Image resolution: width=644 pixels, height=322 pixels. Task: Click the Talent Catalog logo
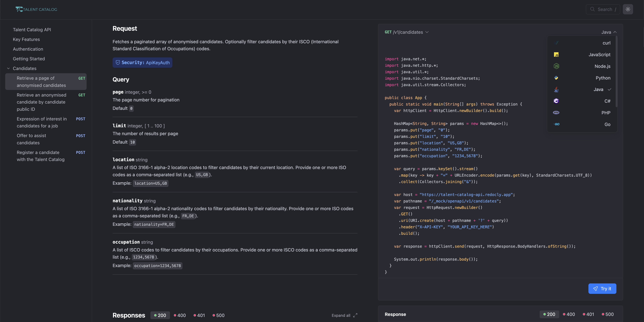click(36, 9)
